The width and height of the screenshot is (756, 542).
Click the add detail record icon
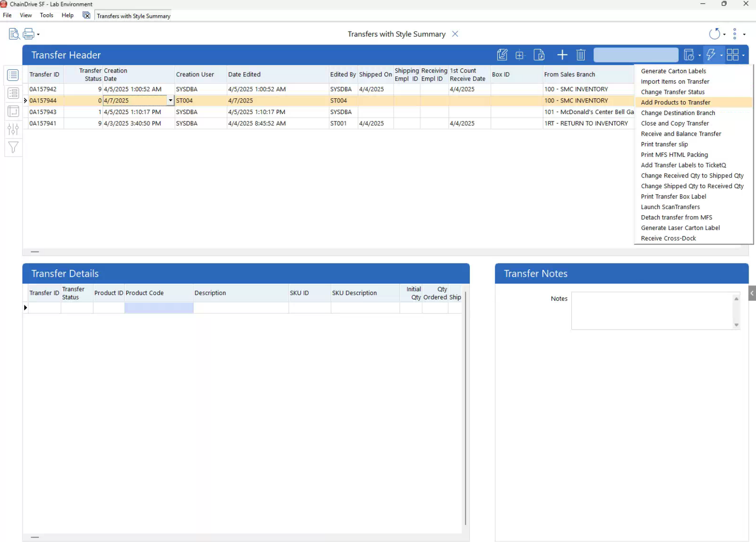point(520,55)
